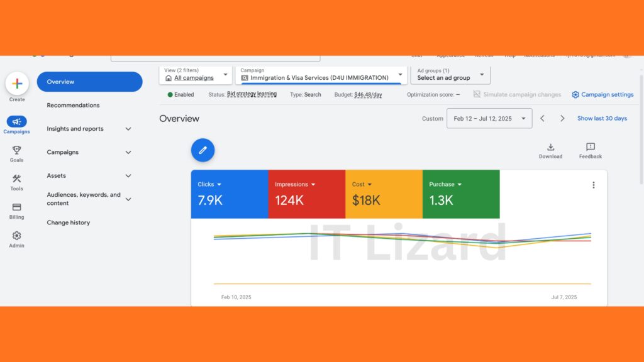This screenshot has width=644, height=362.
Task: Click the Campaign settings link
Action: 602,94
